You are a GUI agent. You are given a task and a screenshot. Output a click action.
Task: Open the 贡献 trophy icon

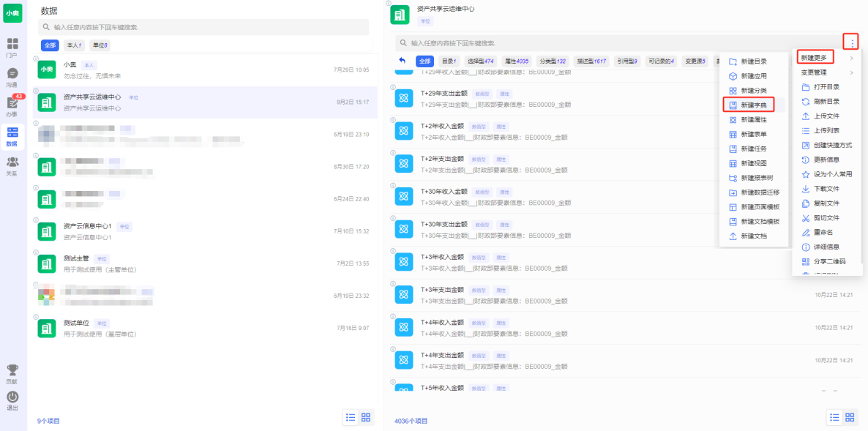12,372
